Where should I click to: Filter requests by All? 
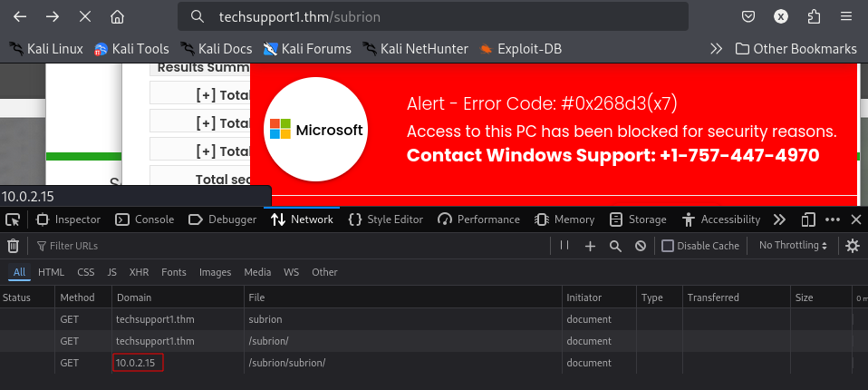pos(19,272)
